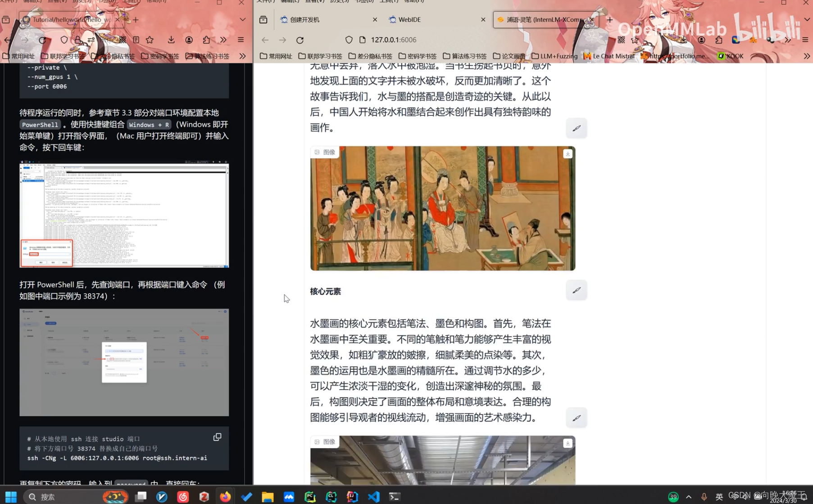Open 常用网址 bookmark folder in left browser
Viewport: 813px width, 504px height.
[x=19, y=56]
